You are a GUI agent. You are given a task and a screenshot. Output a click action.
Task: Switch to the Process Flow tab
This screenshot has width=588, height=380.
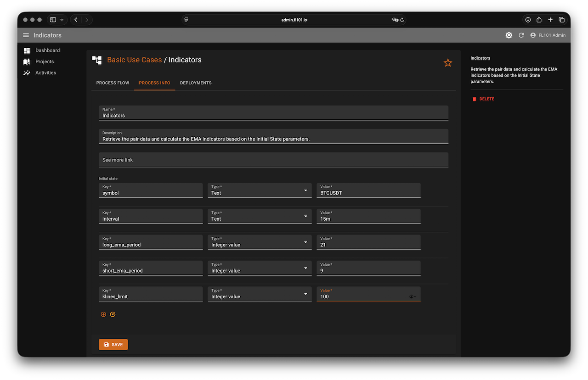113,83
